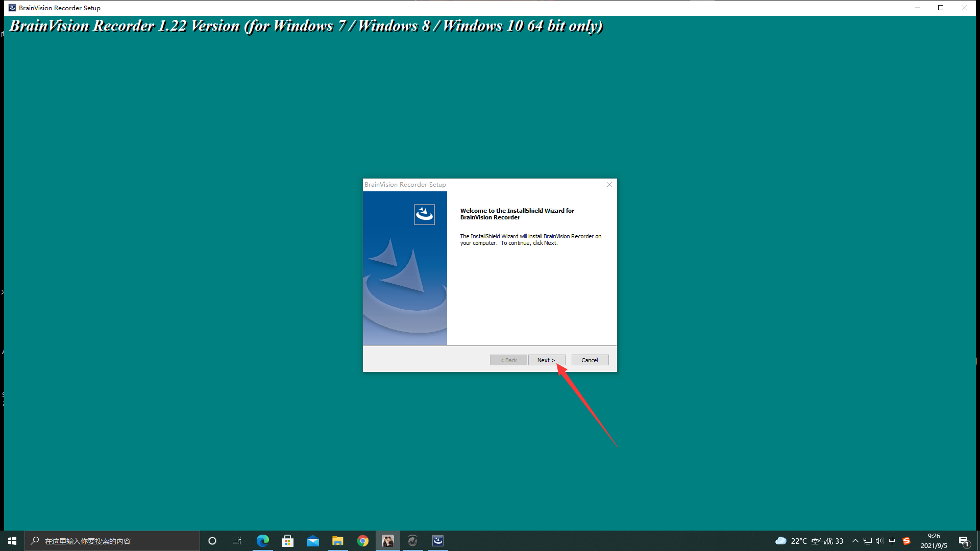980x551 pixels.
Task: Click the taskbar search input box
Action: (112, 541)
